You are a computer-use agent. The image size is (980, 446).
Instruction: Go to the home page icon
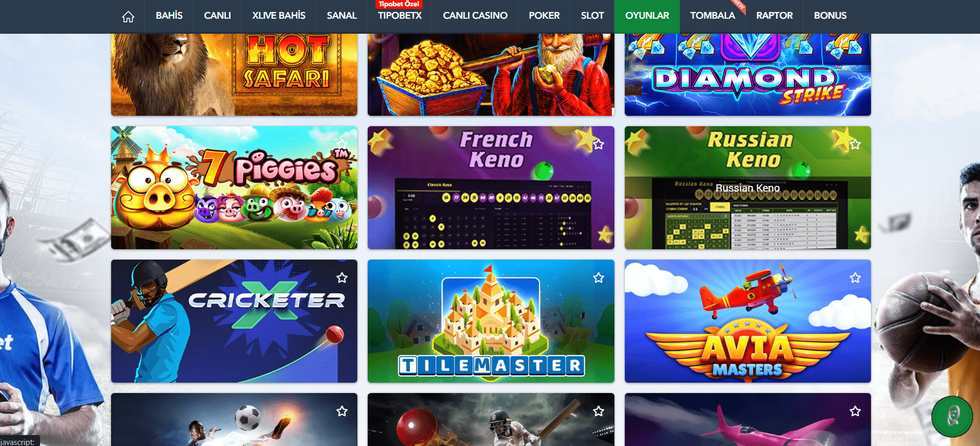128,17
